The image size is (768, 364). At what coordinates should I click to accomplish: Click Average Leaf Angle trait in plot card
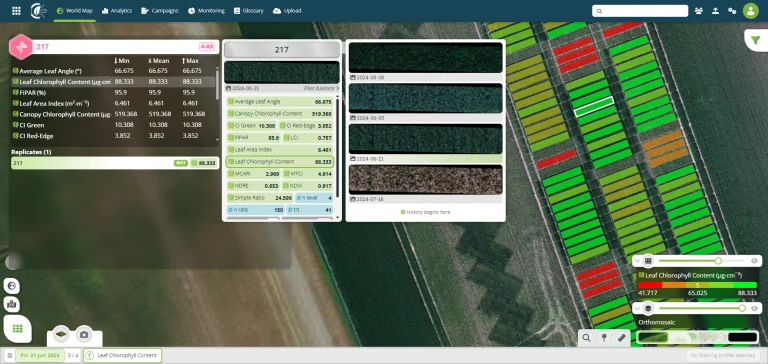[280, 101]
